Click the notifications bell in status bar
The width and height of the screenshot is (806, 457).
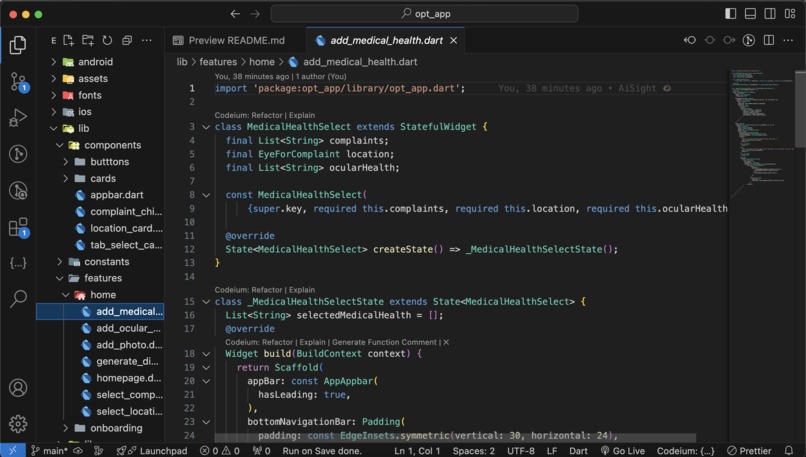click(x=789, y=451)
